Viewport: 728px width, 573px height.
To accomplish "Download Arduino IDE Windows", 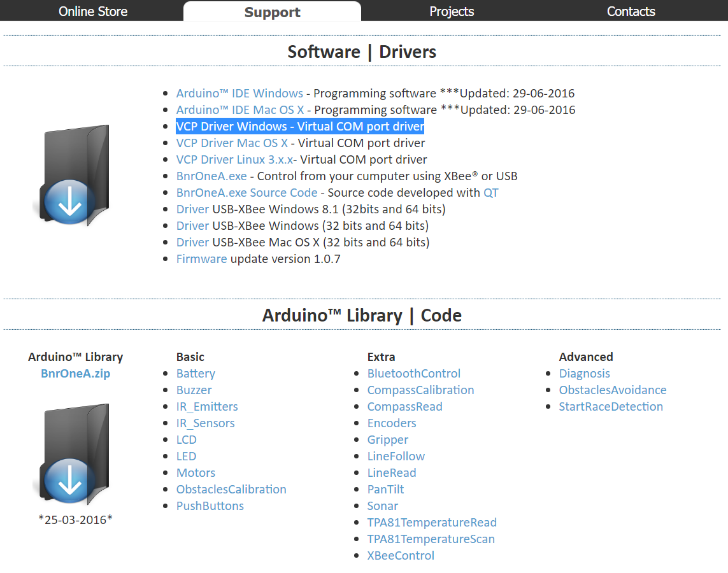I will pos(239,93).
